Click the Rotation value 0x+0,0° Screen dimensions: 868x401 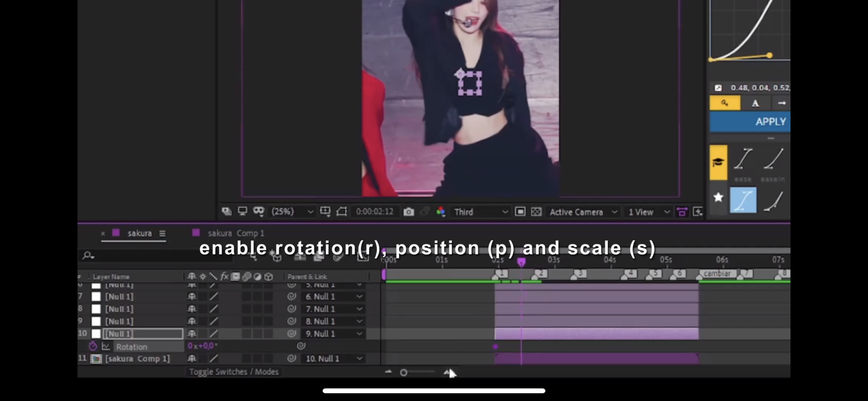(202, 346)
